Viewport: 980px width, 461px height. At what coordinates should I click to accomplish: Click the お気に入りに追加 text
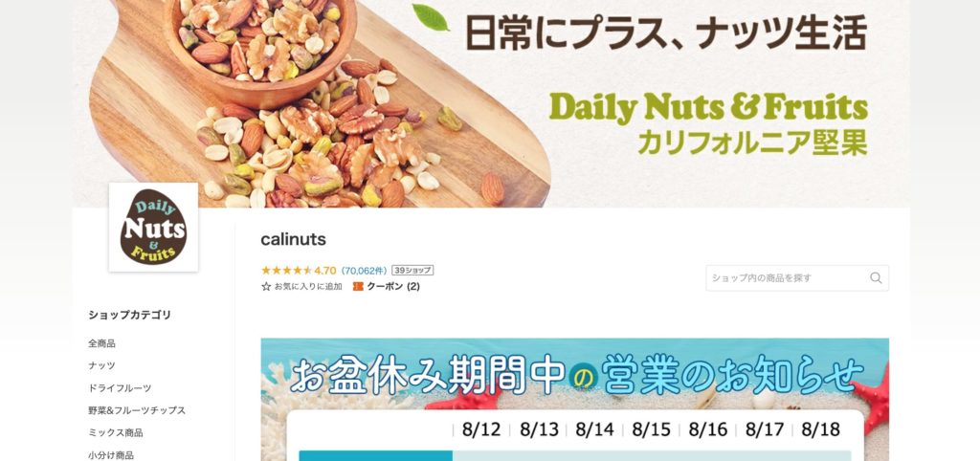pyautogui.click(x=308, y=287)
